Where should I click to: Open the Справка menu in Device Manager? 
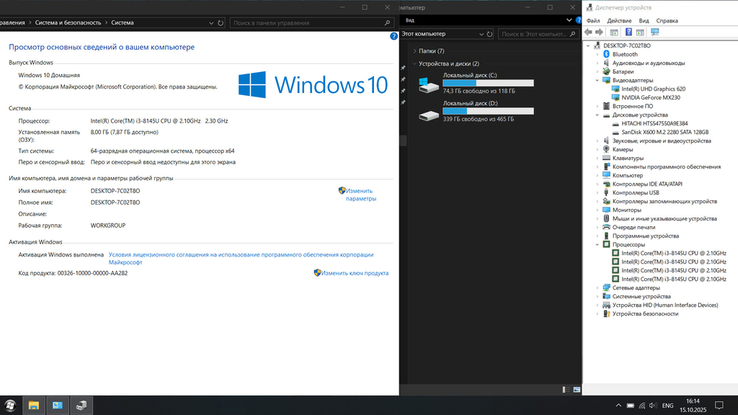666,21
